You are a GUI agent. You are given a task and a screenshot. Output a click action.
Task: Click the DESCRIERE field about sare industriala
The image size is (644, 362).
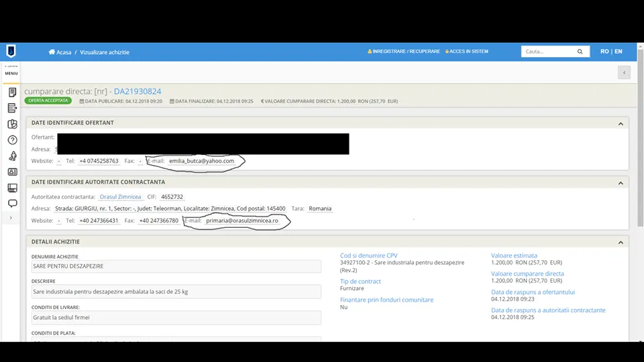point(176,292)
